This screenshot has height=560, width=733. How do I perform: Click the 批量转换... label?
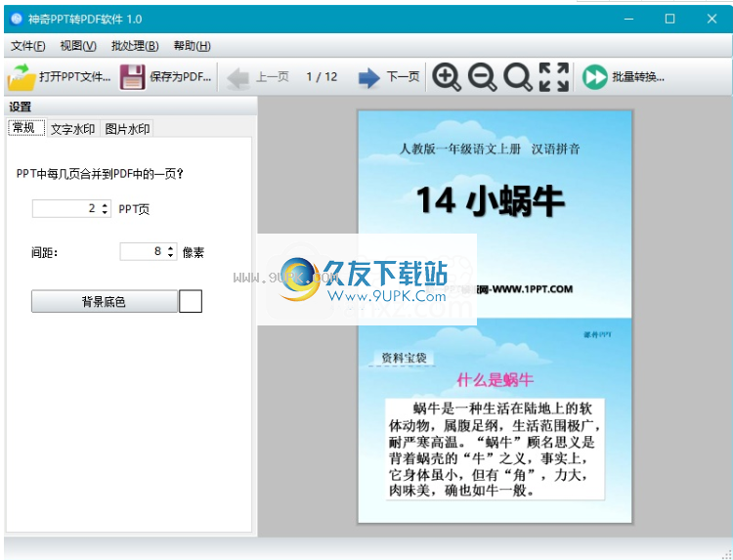638,77
